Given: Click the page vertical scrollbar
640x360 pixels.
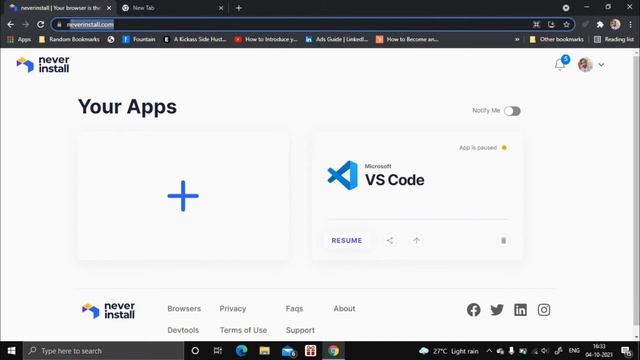Looking at the screenshot, I should [x=636, y=192].
